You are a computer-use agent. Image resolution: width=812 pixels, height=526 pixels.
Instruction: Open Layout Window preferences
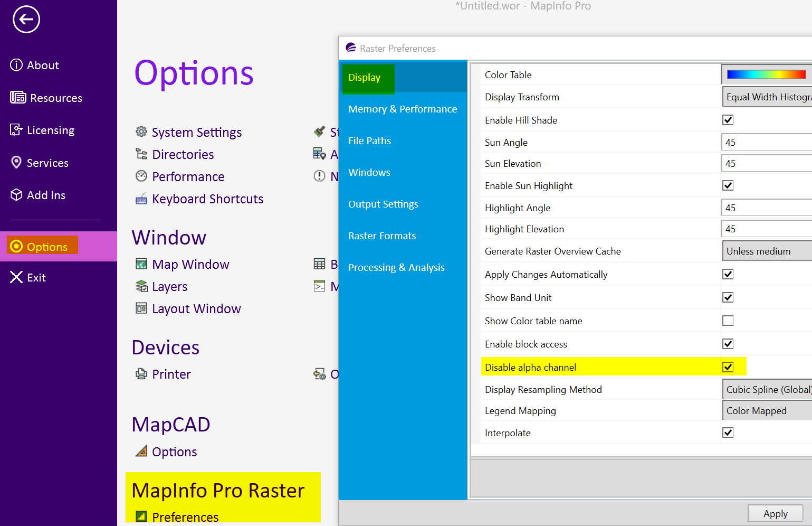pyautogui.click(x=196, y=308)
